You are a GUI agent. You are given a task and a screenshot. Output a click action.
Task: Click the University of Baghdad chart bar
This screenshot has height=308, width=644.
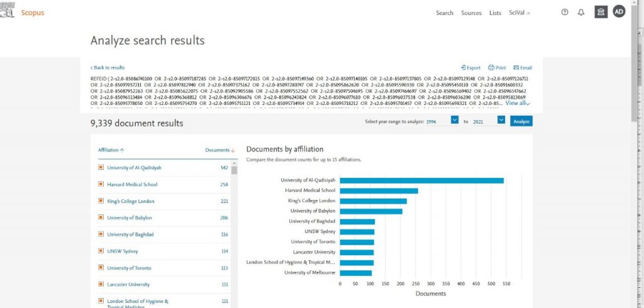pos(357,221)
